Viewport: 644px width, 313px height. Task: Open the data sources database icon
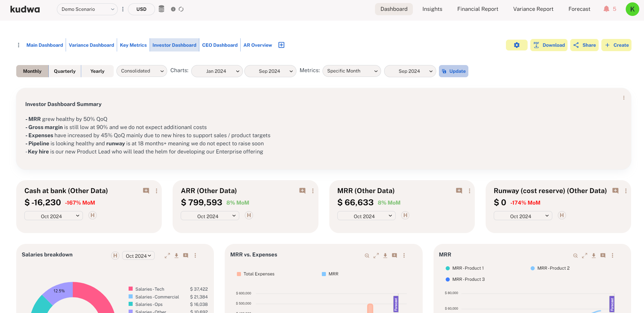point(161,9)
